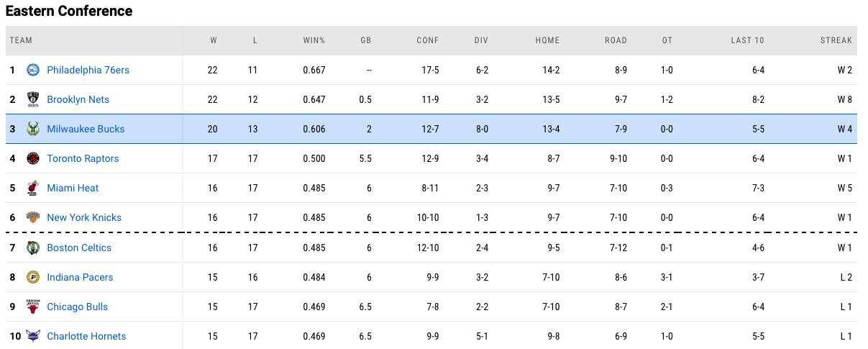Viewport: 868px width, 349px height.
Task: Open the Miami Heat logo icon
Action: pyautogui.click(x=32, y=188)
